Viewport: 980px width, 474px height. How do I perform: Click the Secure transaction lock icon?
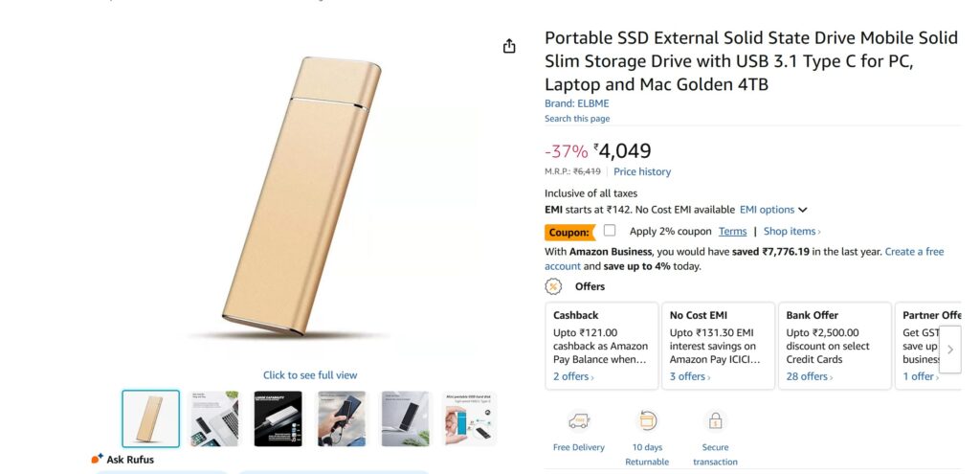tap(715, 420)
